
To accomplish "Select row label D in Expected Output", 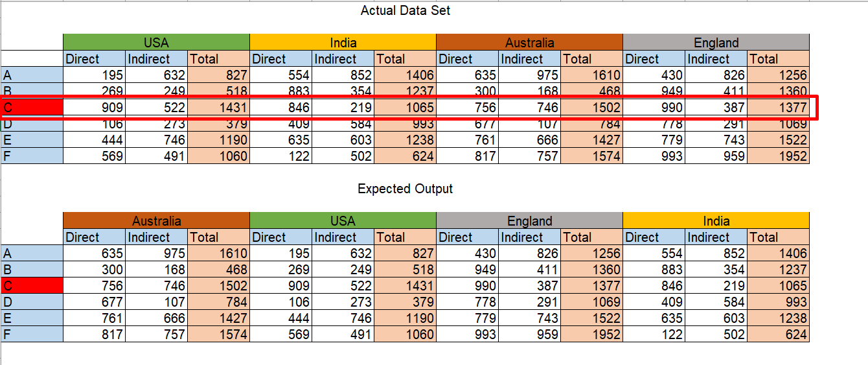I will (x=32, y=301).
